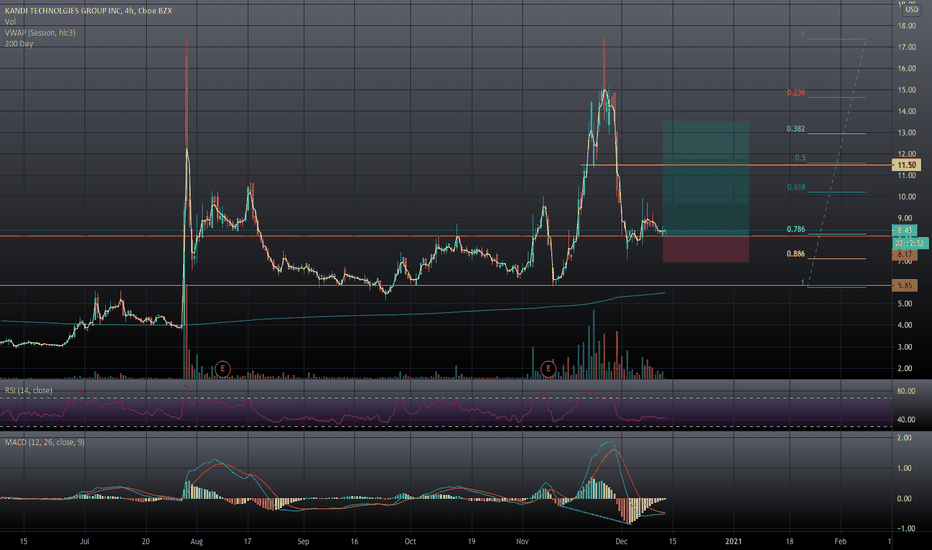This screenshot has height=550, width=932.
Task: Click the 18.00 price scale label
Action: point(906,26)
